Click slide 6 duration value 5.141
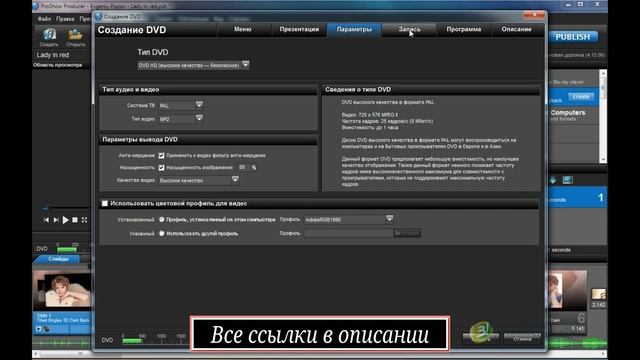This screenshot has height=360, width=640. (x=578, y=328)
